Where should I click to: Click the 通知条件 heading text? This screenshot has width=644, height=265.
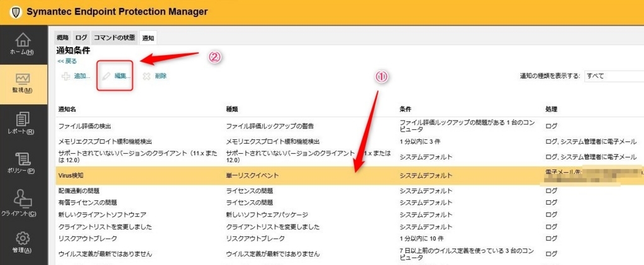tap(74, 51)
